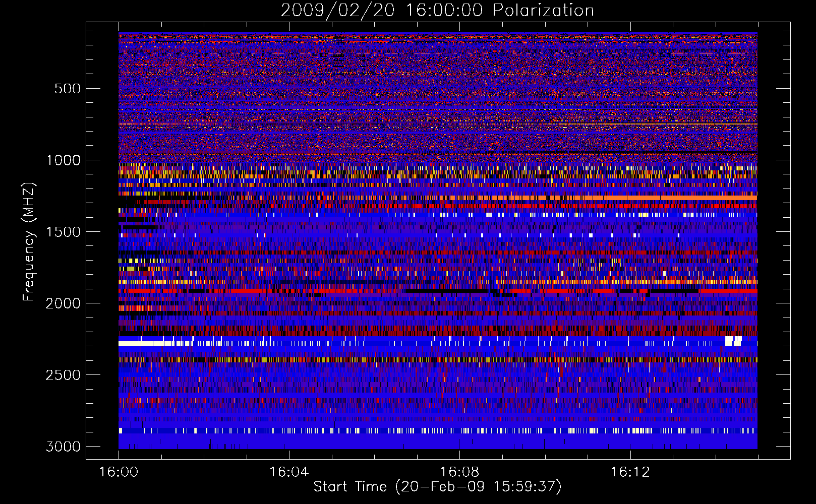Click the 16:12 time tick label
Screen dimensions: 816x504
[630, 472]
